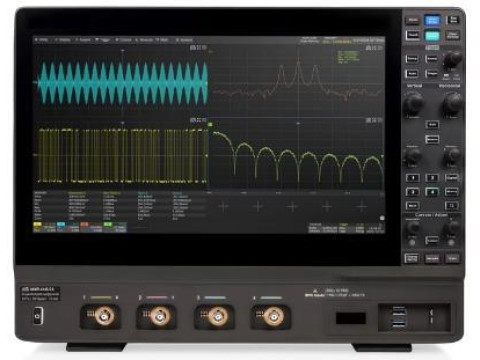Click the cyan channel descriptor box
Screen dimensions: 480x360
[68, 227]
